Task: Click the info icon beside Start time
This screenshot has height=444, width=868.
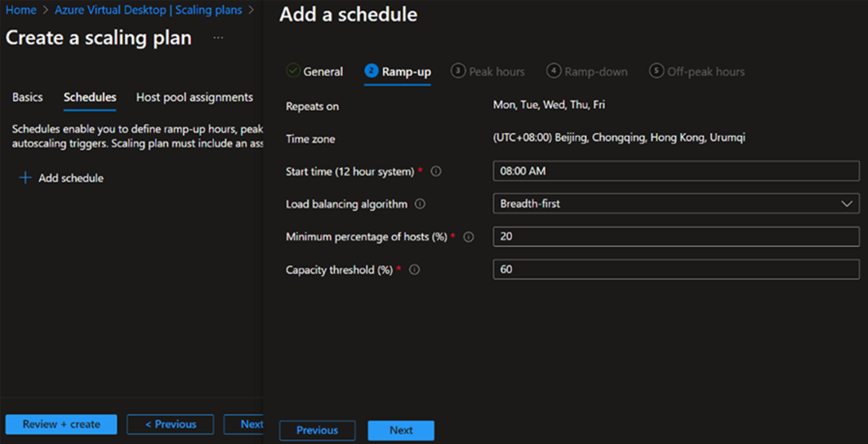Action: pos(436,171)
